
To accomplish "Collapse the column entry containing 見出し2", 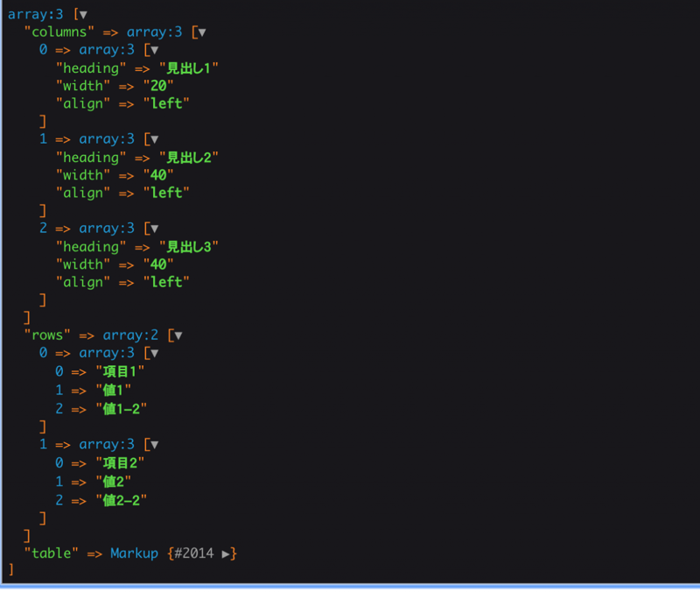I will [154, 139].
